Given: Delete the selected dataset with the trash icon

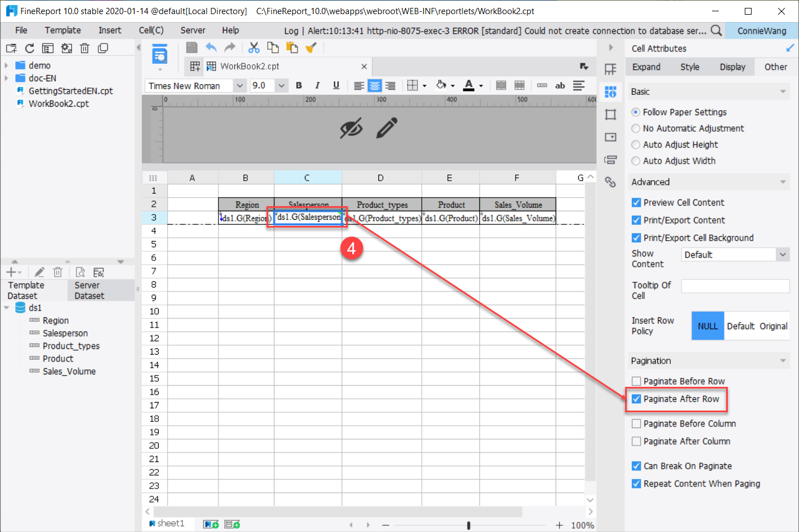Looking at the screenshot, I should click(58, 272).
